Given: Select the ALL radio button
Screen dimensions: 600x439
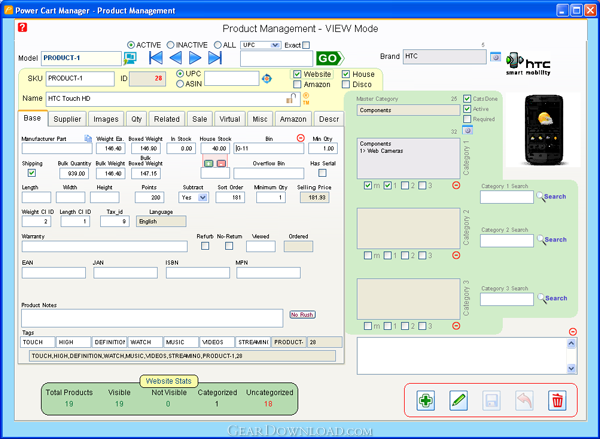Looking at the screenshot, I should pyautogui.click(x=218, y=45).
